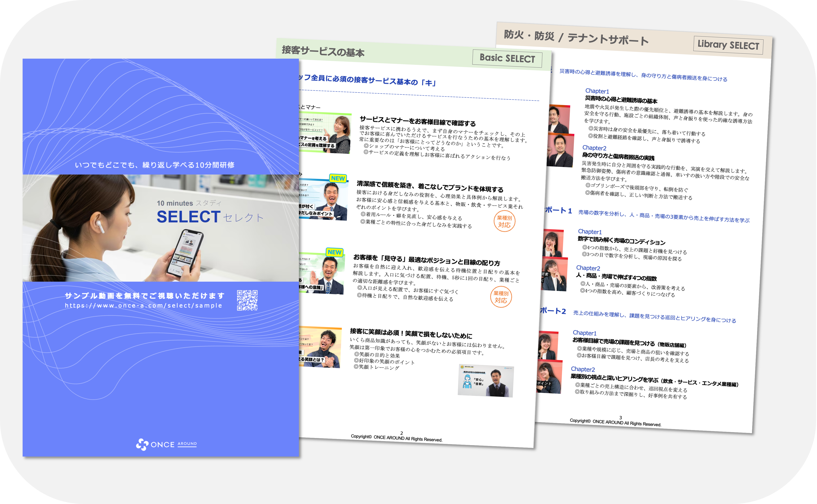Click the Chapter2 label above 身の守り方と傷病者搬送の実践

(x=594, y=148)
